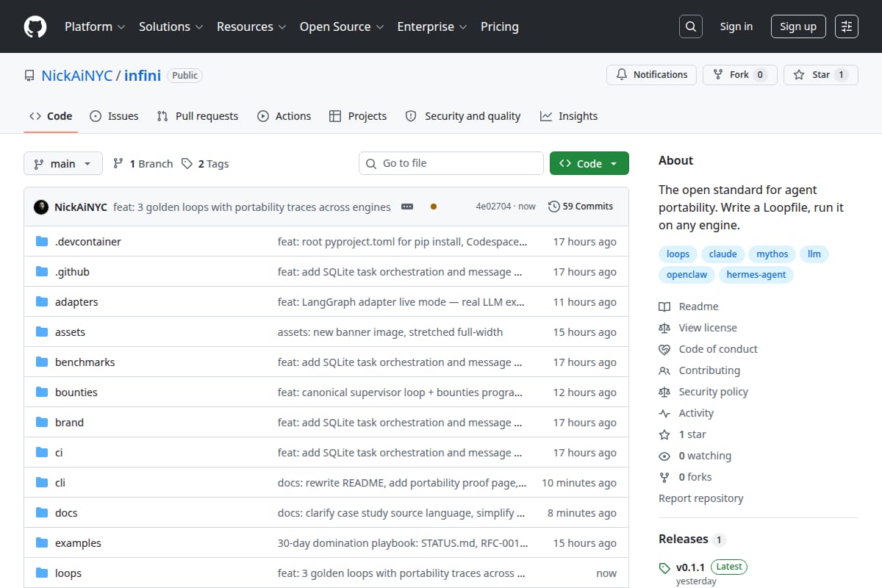
Task: Open the 2 Tags link
Action: (x=205, y=164)
